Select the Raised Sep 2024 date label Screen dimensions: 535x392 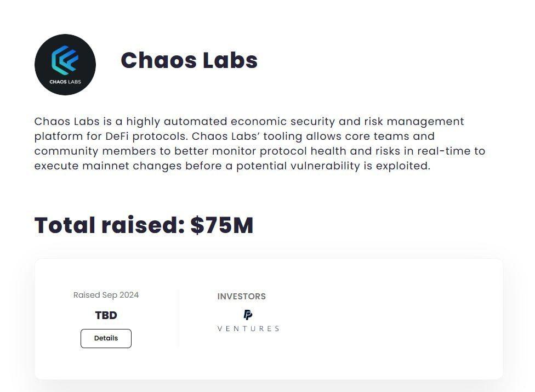coord(106,295)
